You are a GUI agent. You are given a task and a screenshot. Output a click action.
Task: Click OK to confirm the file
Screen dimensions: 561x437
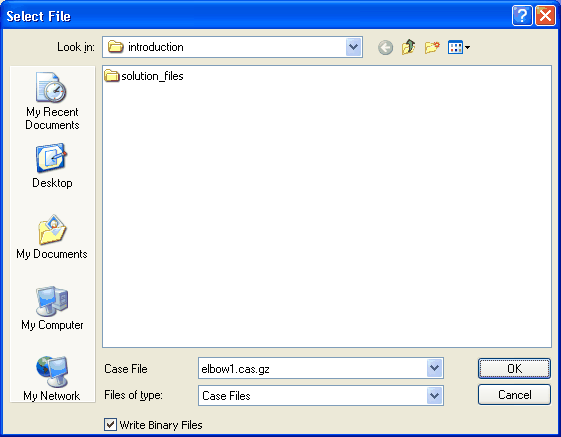514,368
